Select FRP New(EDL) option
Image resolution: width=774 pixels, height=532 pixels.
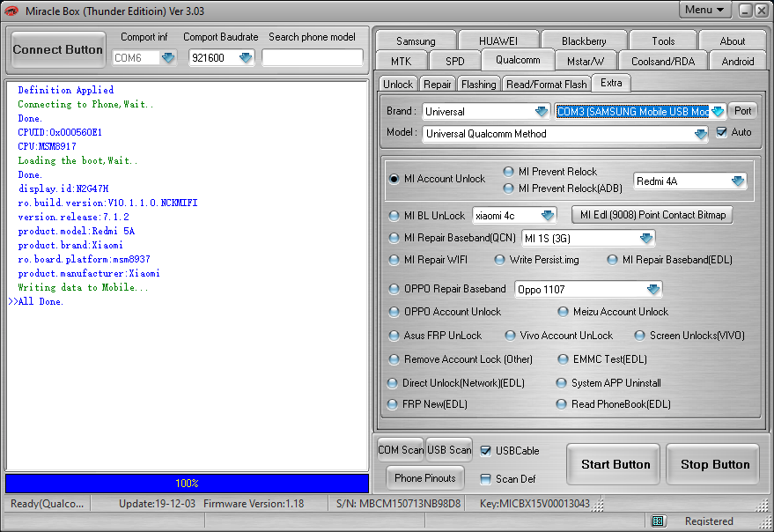click(x=392, y=404)
